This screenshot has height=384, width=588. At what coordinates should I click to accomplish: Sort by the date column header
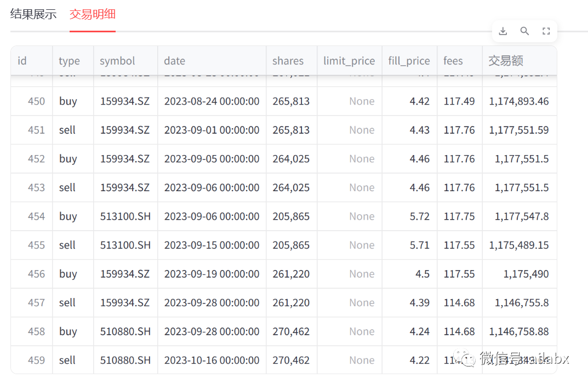212,61
